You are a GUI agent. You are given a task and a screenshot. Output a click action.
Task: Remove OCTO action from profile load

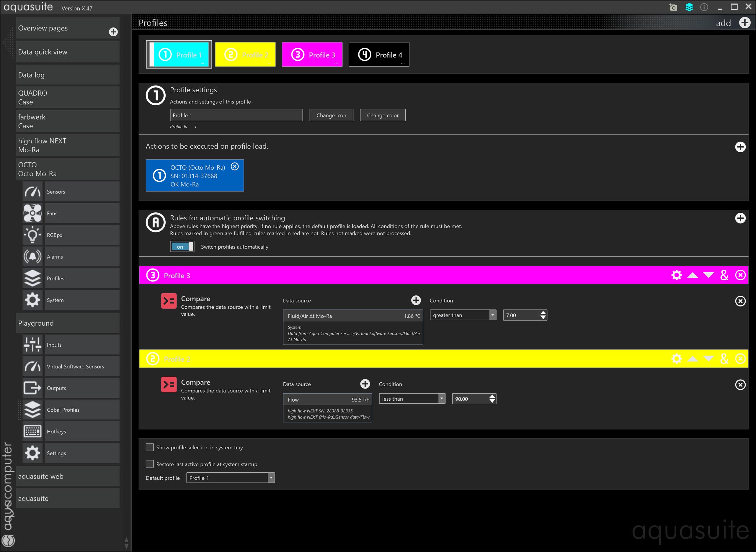(235, 166)
